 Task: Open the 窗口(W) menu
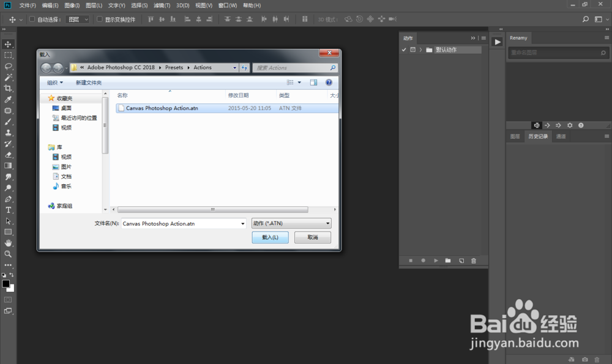coord(228,6)
